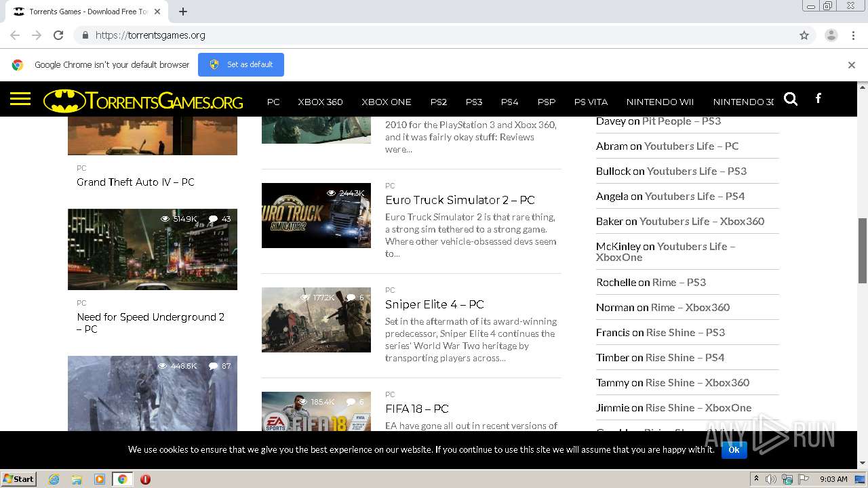Click the comment count 43 on Need for Speed

pyautogui.click(x=220, y=219)
